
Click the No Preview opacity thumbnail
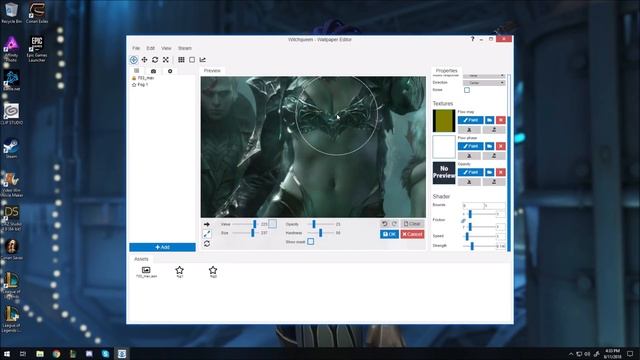click(444, 173)
